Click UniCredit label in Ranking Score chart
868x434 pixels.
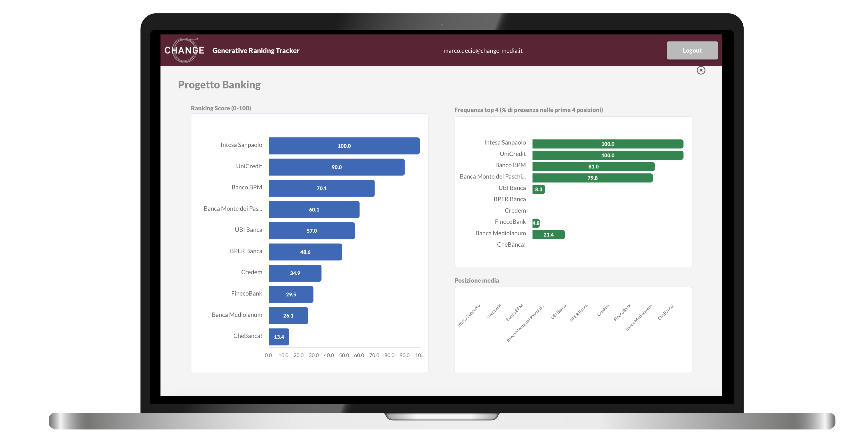pos(249,166)
